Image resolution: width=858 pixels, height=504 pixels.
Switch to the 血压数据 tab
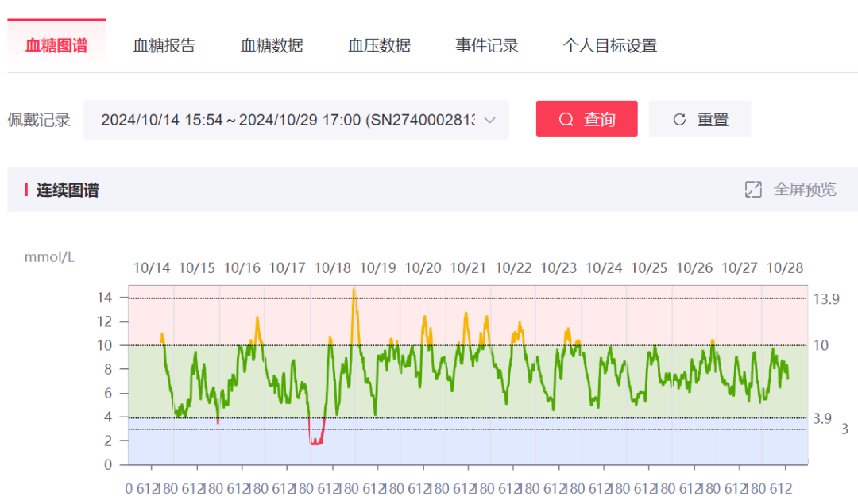(378, 45)
